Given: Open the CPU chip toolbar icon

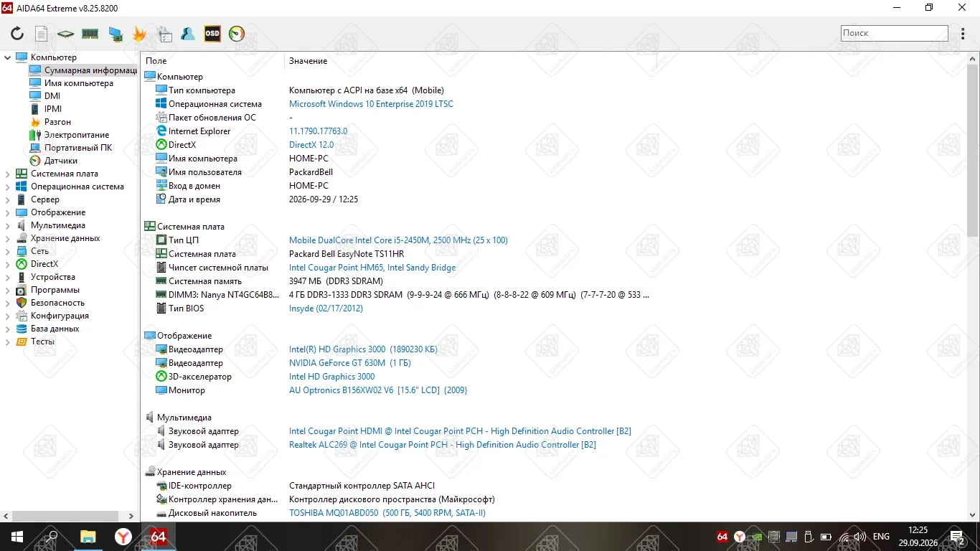Looking at the screenshot, I should tap(65, 34).
